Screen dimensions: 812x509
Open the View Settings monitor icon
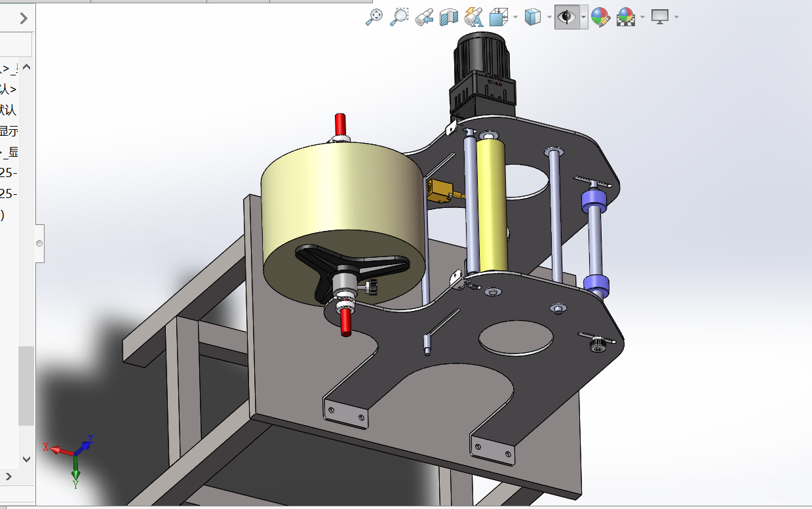(x=660, y=17)
